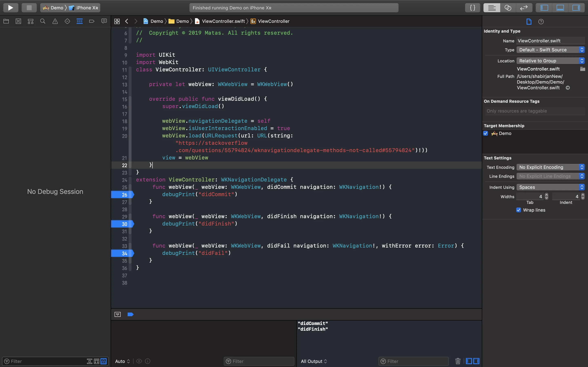The image size is (588, 367).
Task: Click ViewController.swift in the jump bar
Action: [223, 21]
